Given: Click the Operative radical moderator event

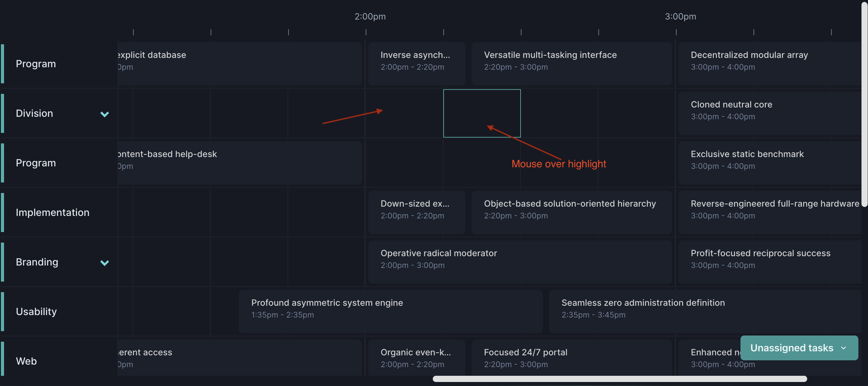Looking at the screenshot, I should pyautogui.click(x=520, y=261).
